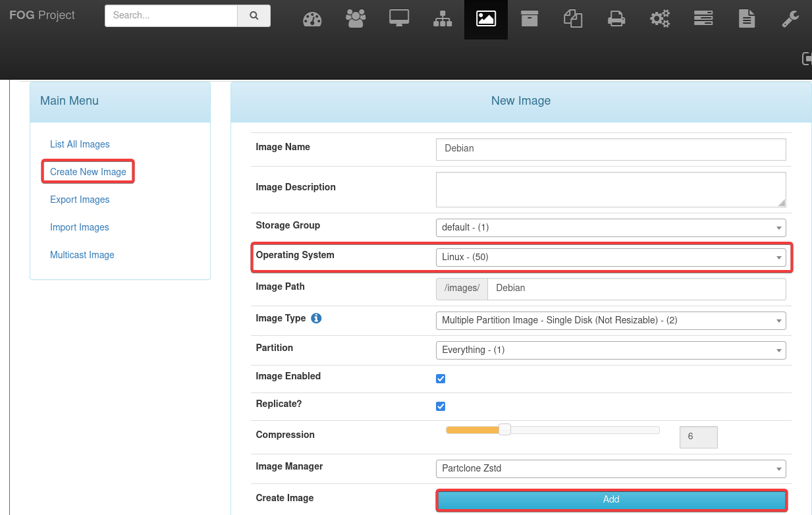The height and width of the screenshot is (515, 812).
Task: Expand the Image Manager dropdown
Action: tap(610, 469)
